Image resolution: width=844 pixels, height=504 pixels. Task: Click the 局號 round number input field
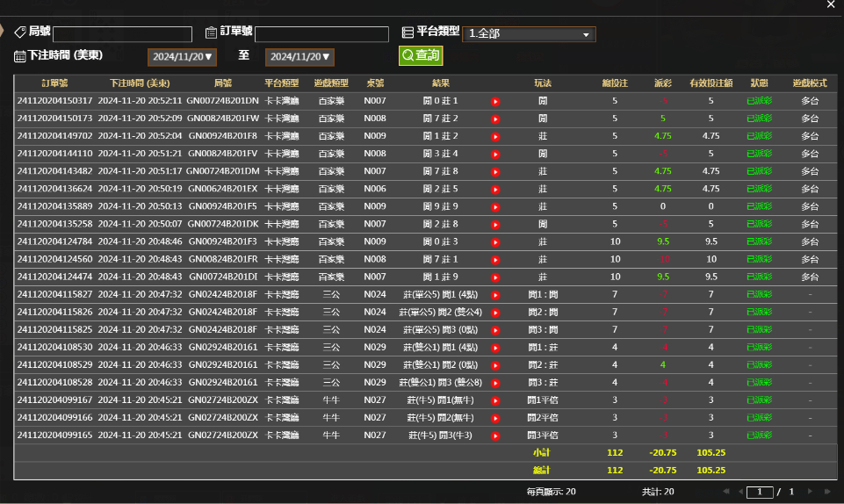coord(123,34)
